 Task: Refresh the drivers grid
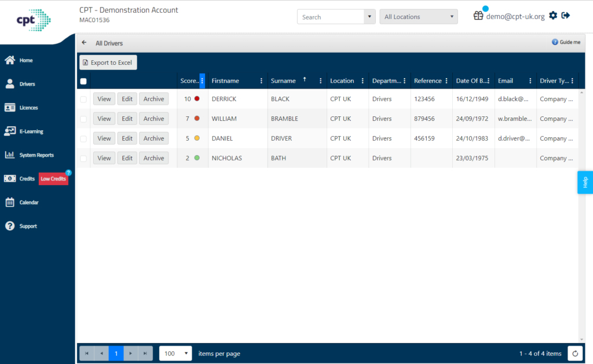574,354
